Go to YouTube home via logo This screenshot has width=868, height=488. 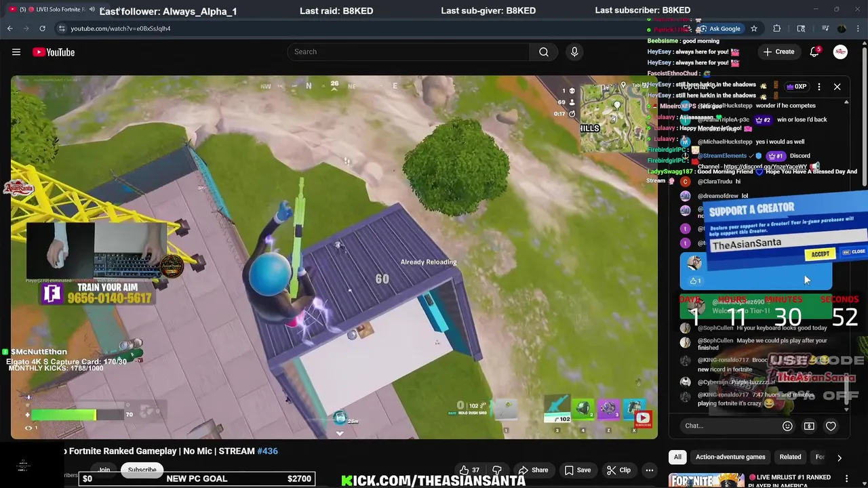click(x=54, y=52)
